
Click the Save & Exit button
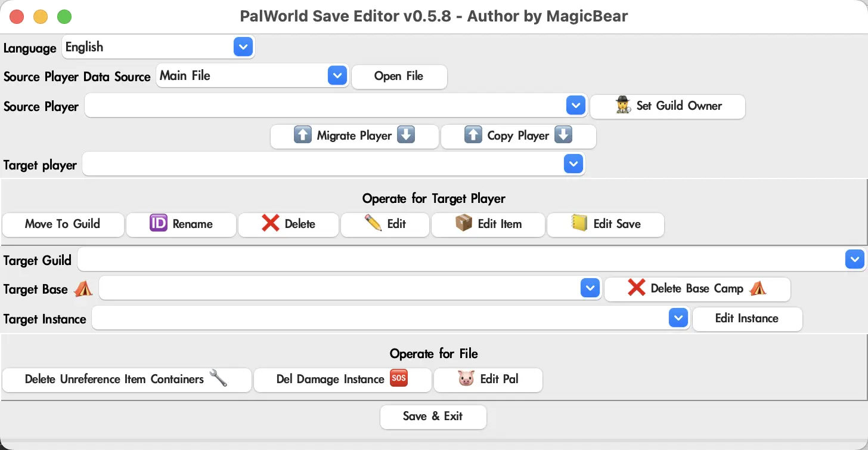(x=433, y=417)
